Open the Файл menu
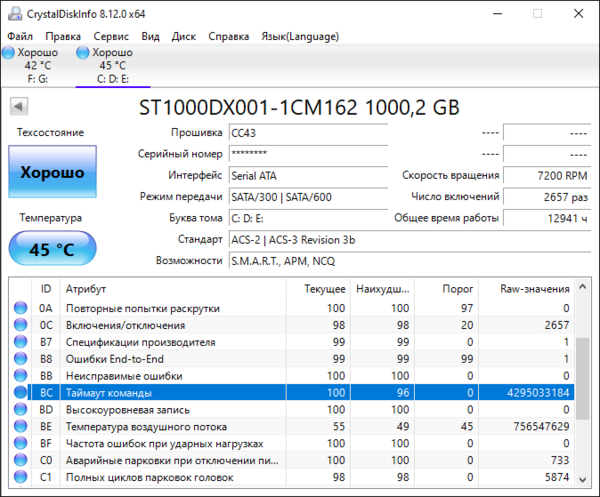Viewport: 600px width, 497px height. coord(20,36)
